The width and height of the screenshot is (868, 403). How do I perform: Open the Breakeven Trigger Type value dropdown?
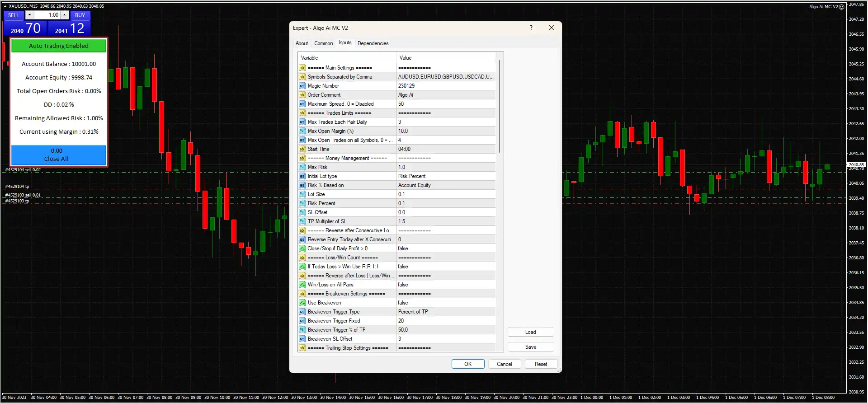[445, 312]
